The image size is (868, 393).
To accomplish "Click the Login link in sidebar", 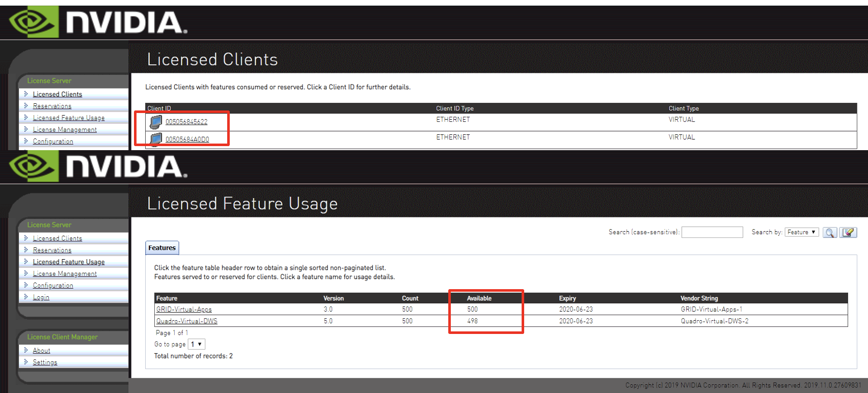I will pyautogui.click(x=41, y=297).
